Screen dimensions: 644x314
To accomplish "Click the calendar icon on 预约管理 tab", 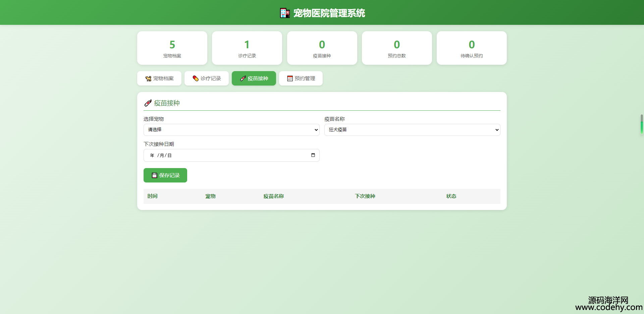I will pos(290,78).
